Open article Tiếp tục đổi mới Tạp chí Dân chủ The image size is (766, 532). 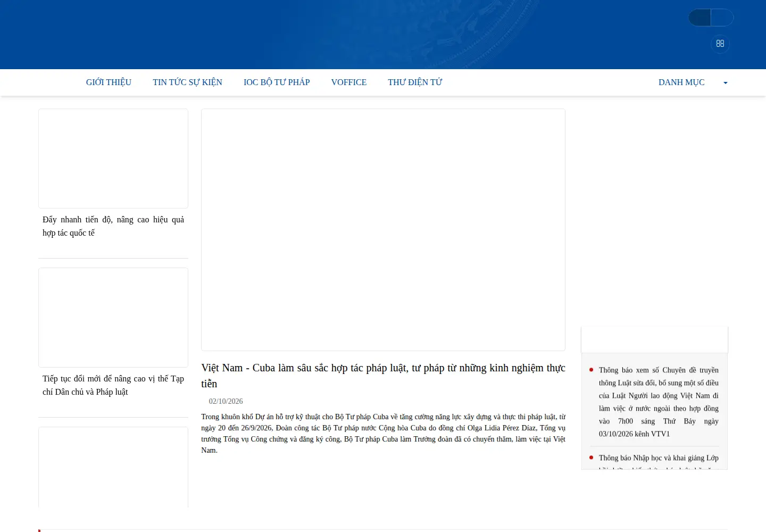113,385
